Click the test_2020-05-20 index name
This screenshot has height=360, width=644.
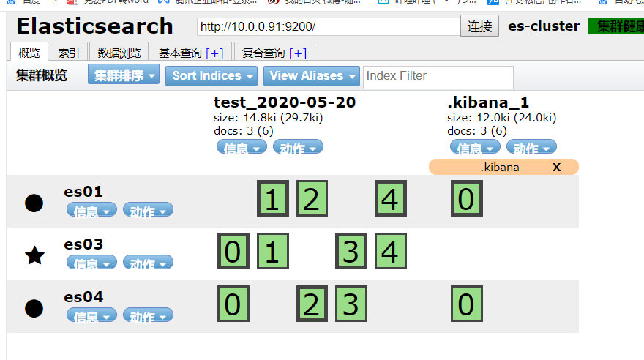pyautogui.click(x=285, y=102)
